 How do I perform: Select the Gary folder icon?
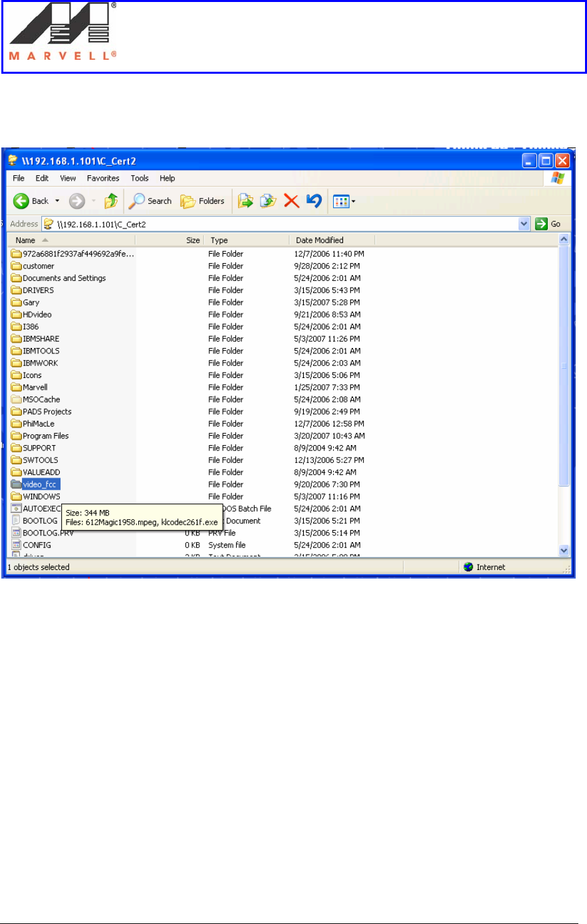pos(17,302)
